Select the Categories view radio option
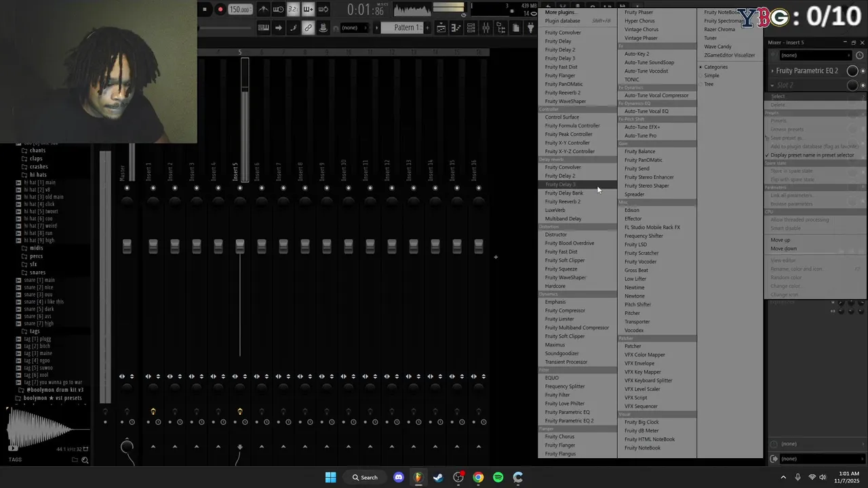Screen dimensions: 868x488 tap(715, 67)
